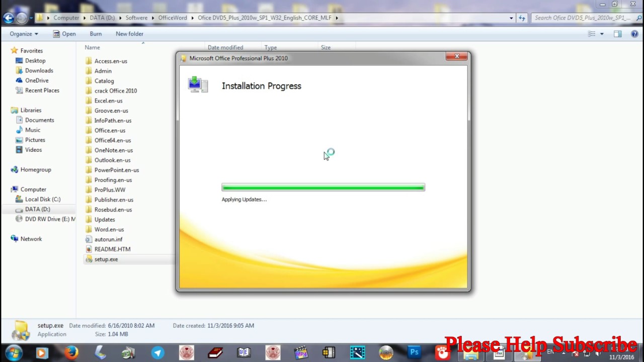Click the Back navigation arrow in Explorer
The height and width of the screenshot is (362, 644).
8,18
